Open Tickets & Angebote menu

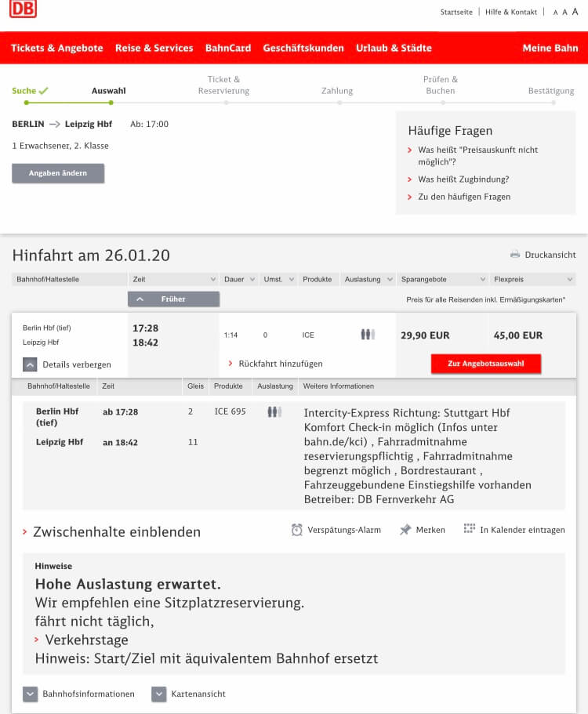(x=57, y=48)
